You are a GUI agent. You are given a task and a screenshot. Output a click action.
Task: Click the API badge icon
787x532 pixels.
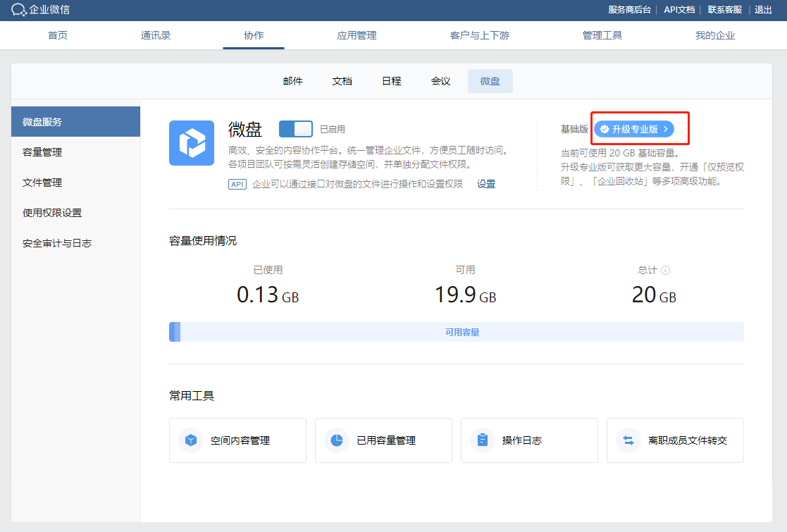pyautogui.click(x=237, y=184)
